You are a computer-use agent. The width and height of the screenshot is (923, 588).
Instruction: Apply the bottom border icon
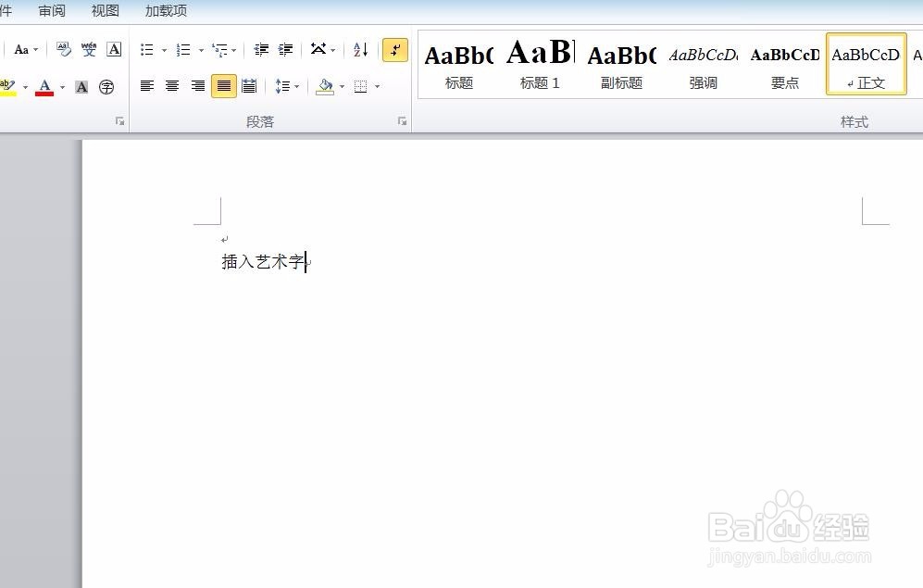tap(361, 86)
